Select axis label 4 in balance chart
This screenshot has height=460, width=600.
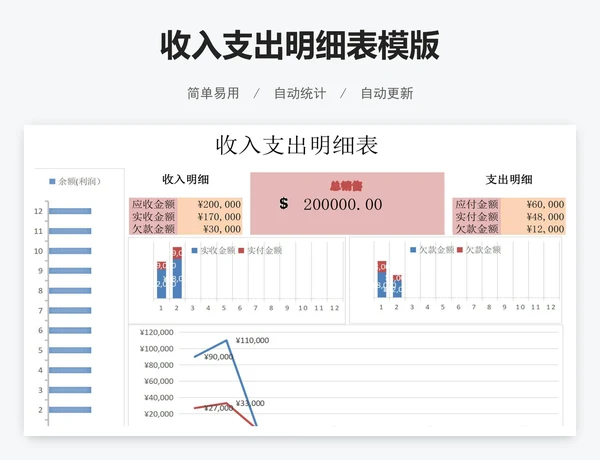tap(40, 370)
